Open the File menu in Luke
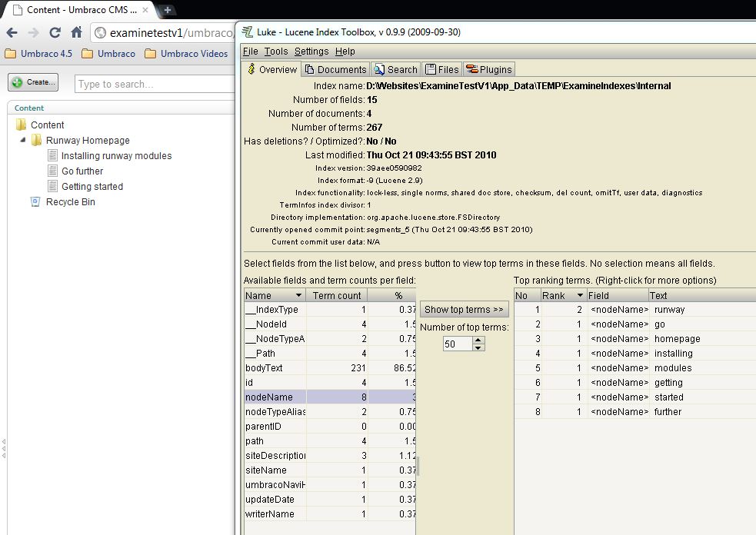The width and height of the screenshot is (756, 535). tap(250, 51)
